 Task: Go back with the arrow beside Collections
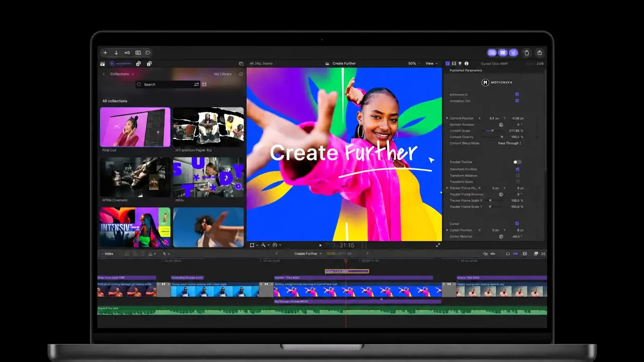(104, 74)
